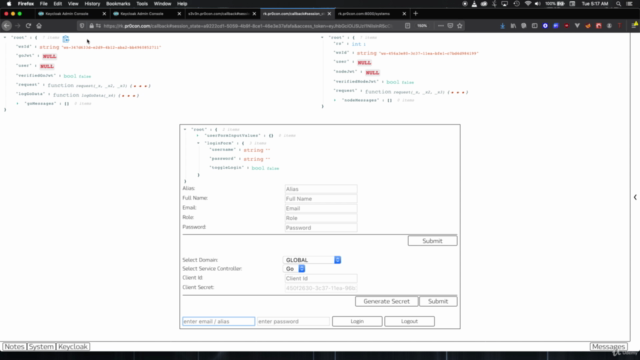Expand the goMessages array node
Screen dimensions: 640x360
pos(18,104)
